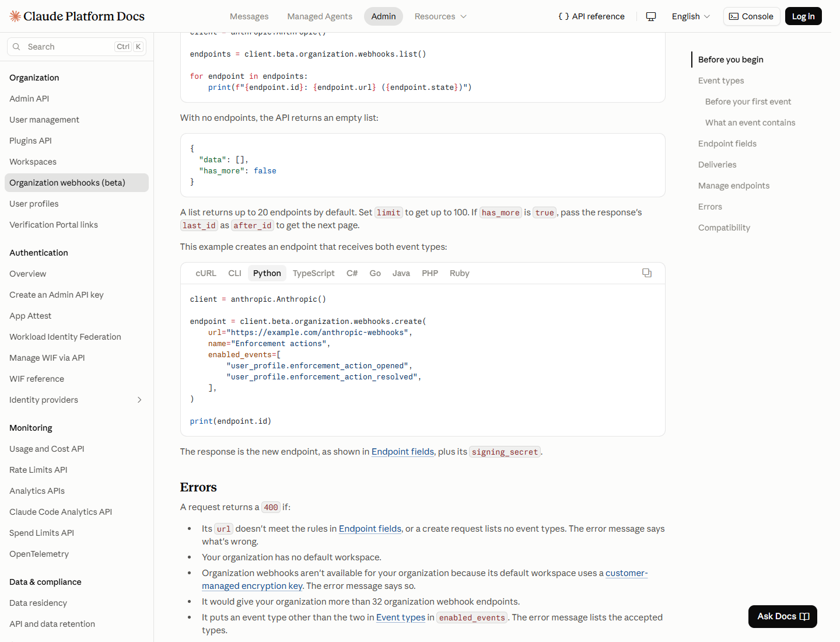
Task: Follow the Event types inline link
Action: pos(401,617)
